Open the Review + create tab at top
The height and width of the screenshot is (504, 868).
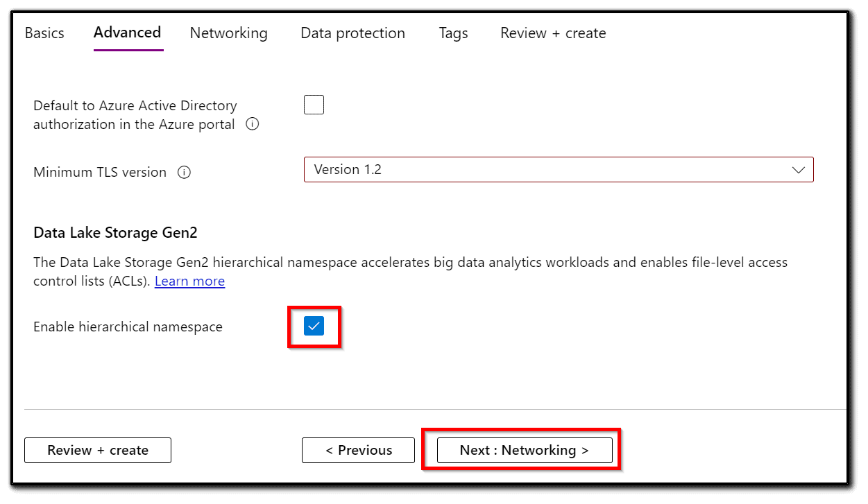(x=553, y=33)
